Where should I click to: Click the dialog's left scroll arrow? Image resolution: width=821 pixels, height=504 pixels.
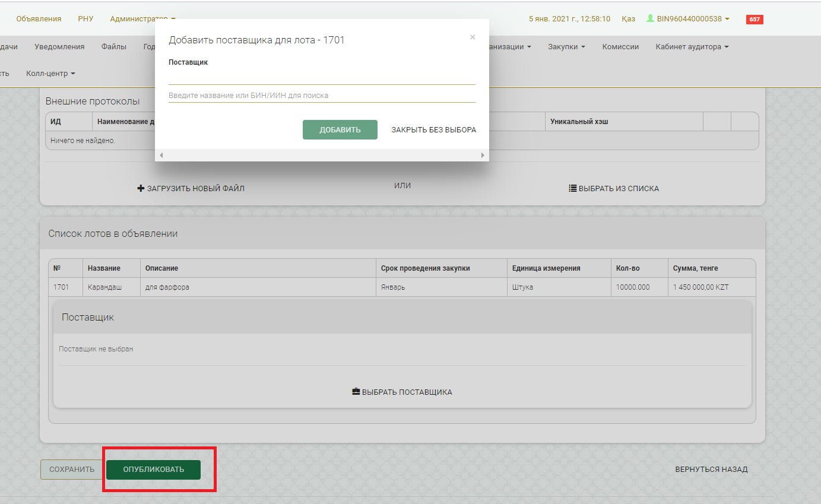[161, 155]
